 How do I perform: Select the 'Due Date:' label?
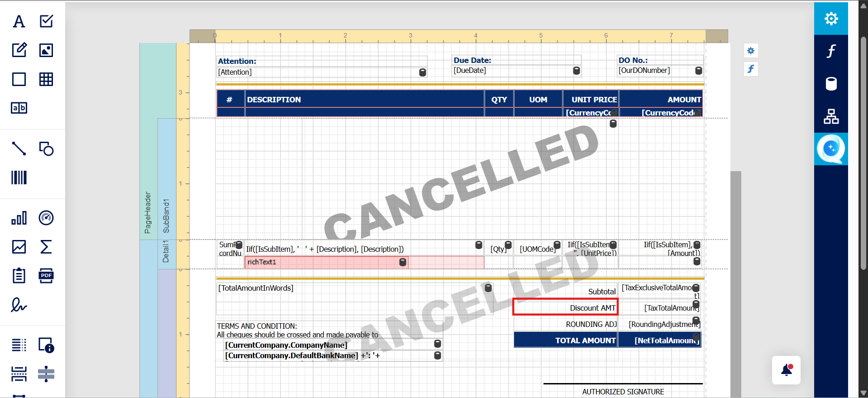(x=516, y=60)
